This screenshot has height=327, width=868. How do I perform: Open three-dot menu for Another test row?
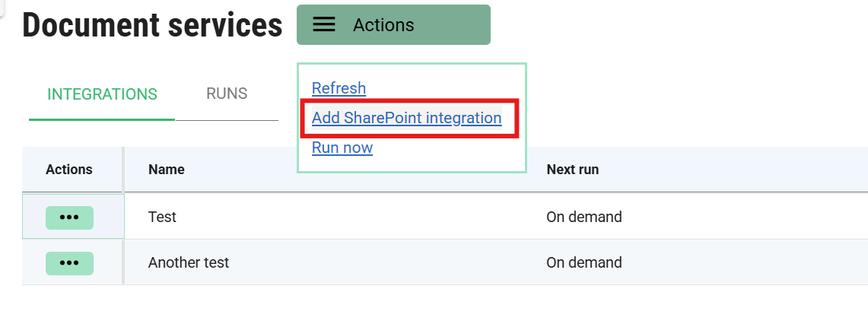69,263
